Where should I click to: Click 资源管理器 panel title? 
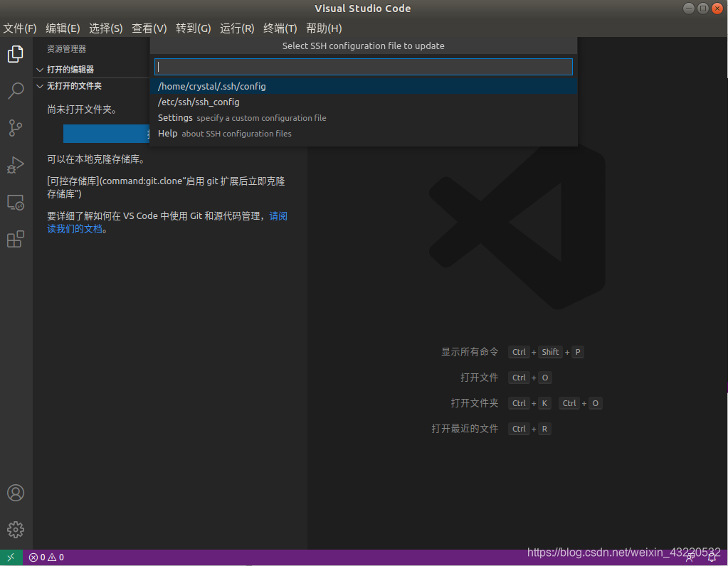tap(66, 49)
